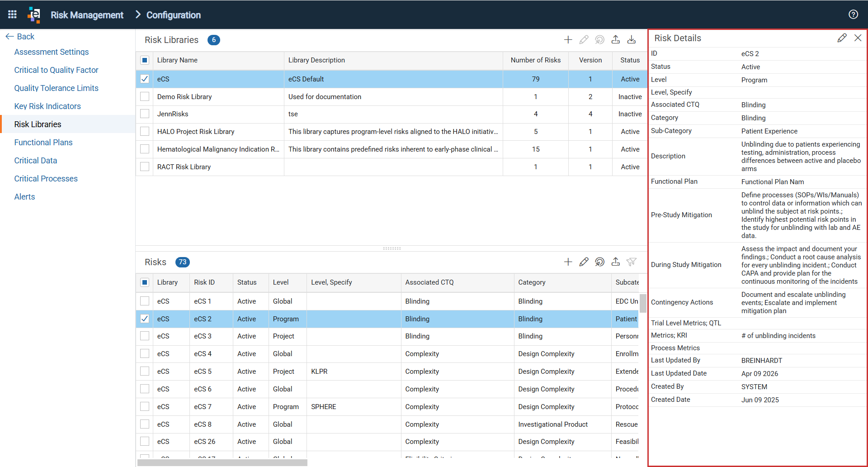Open Functional Plans in sidebar
Screen dimensions: 868x467
[43, 143]
